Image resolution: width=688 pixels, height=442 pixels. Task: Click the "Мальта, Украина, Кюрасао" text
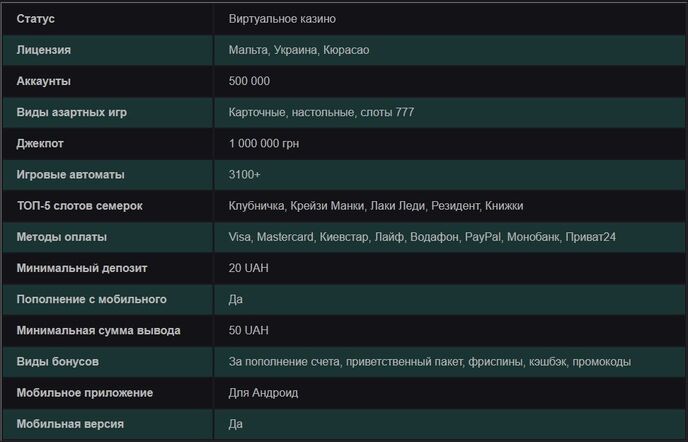(299, 50)
